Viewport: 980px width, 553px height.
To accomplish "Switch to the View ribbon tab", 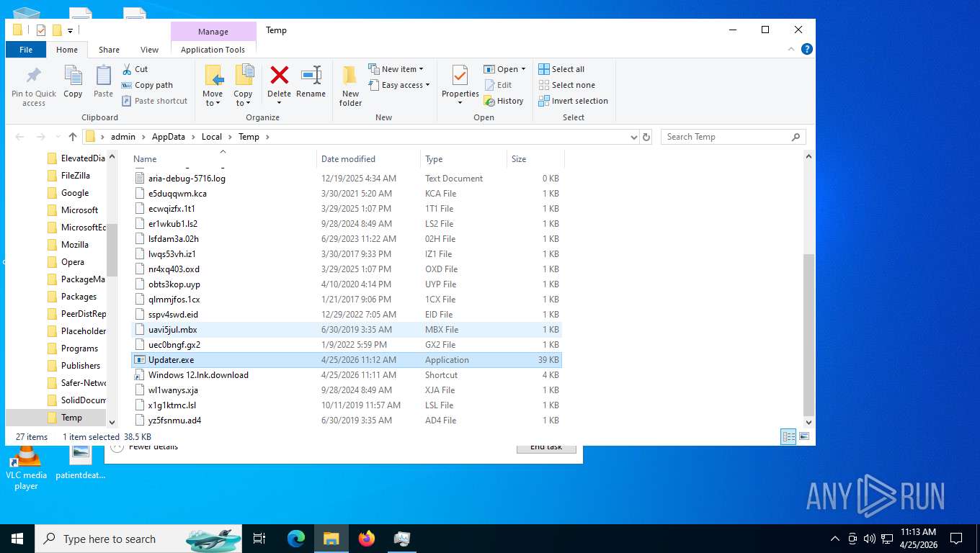I will click(149, 50).
